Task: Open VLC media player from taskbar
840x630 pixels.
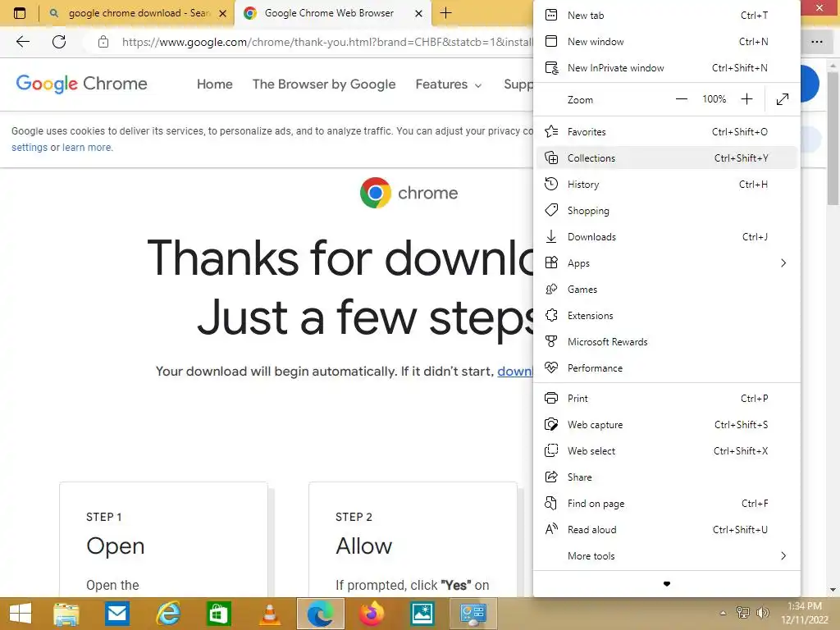Action: (x=269, y=614)
